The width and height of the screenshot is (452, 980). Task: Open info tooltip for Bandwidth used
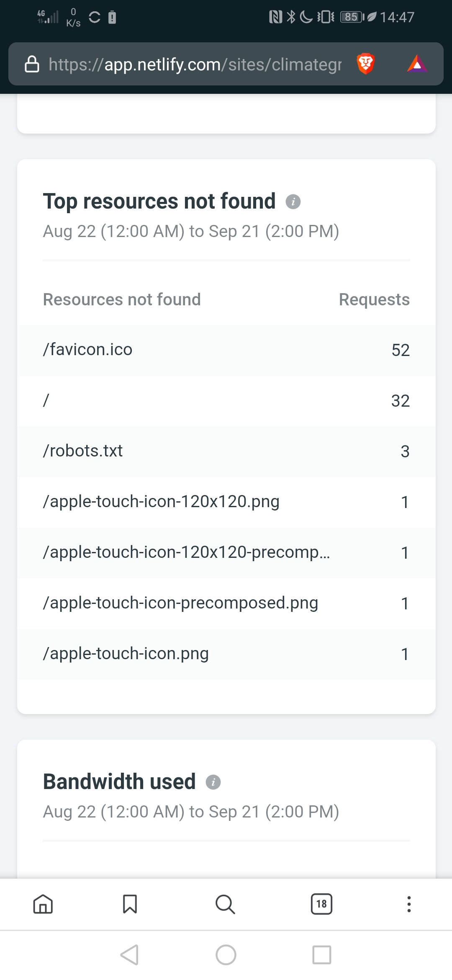213,782
